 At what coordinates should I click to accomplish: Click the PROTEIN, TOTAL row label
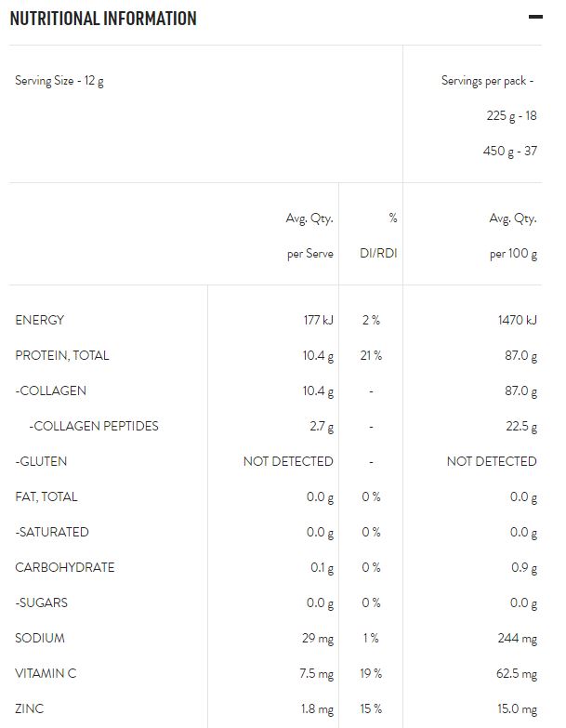click(x=62, y=355)
